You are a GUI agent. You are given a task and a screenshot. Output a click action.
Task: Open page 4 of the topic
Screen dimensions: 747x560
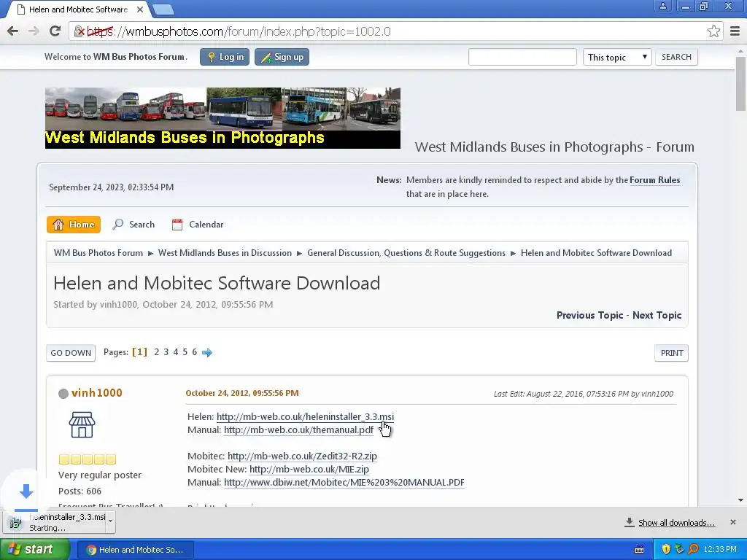pyautogui.click(x=175, y=352)
